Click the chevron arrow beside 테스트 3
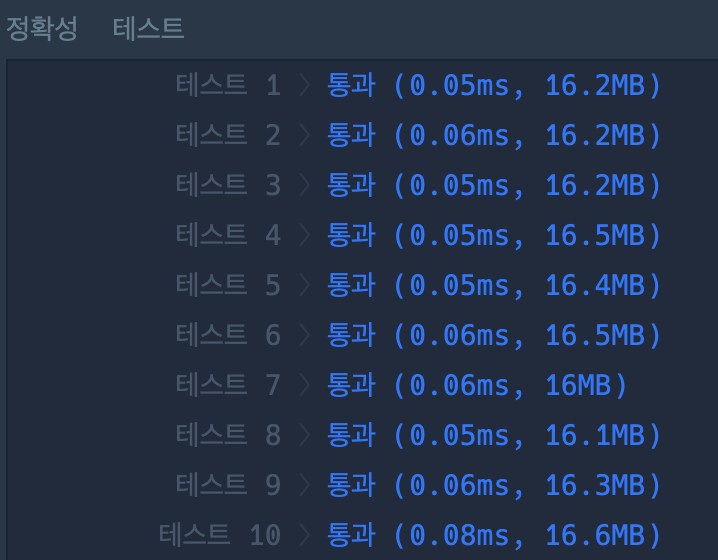 click(x=305, y=185)
